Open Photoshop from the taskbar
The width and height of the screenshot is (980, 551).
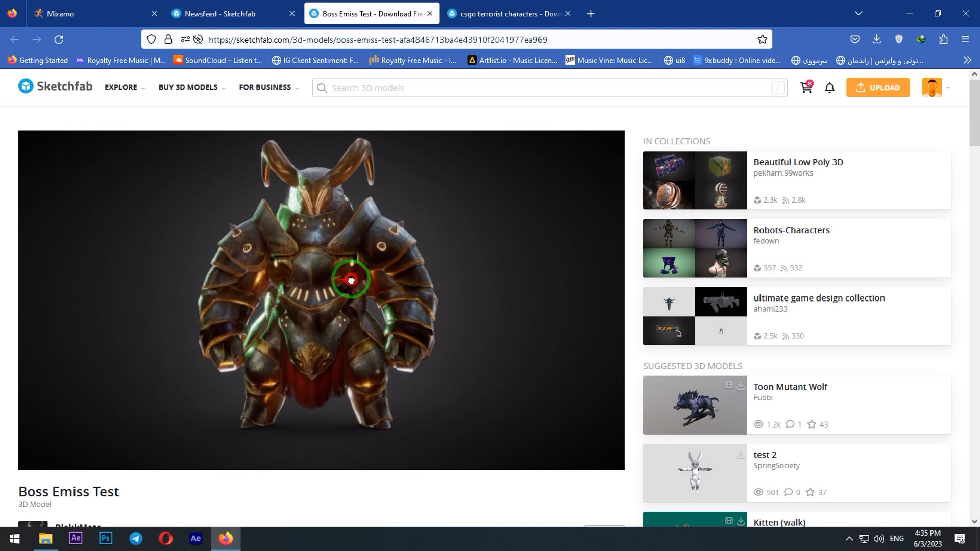[x=106, y=538]
